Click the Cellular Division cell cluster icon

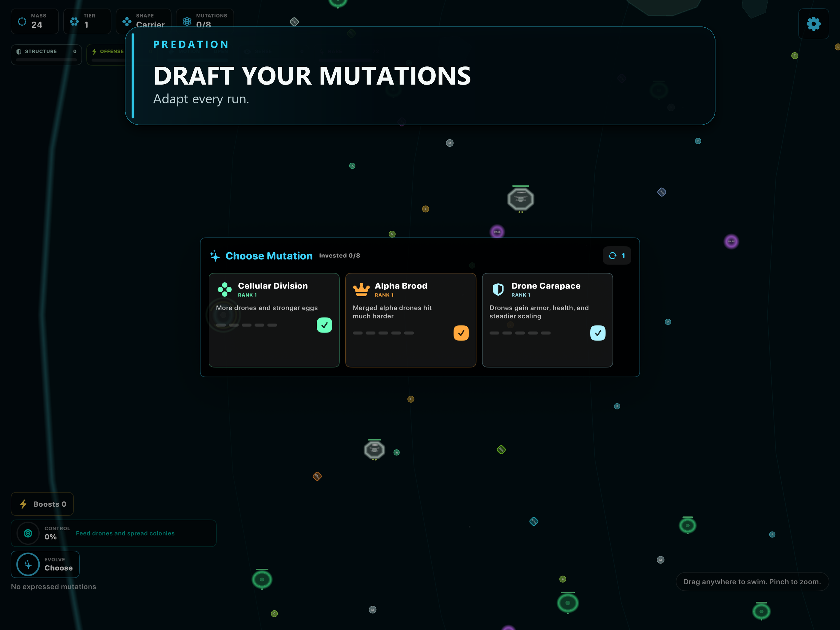(224, 289)
